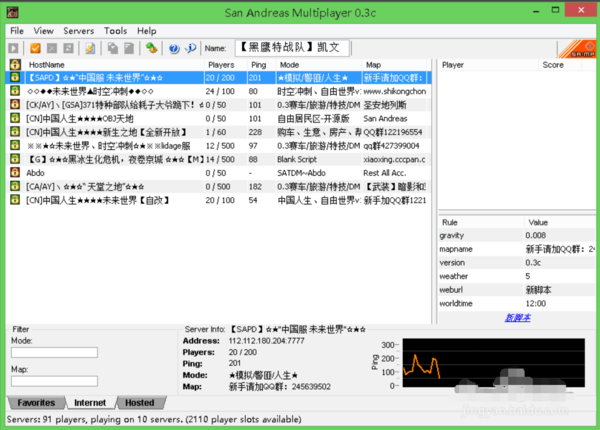Sort servers by the Players column header
Image resolution: width=600 pixels, height=430 pixels.
coord(226,65)
